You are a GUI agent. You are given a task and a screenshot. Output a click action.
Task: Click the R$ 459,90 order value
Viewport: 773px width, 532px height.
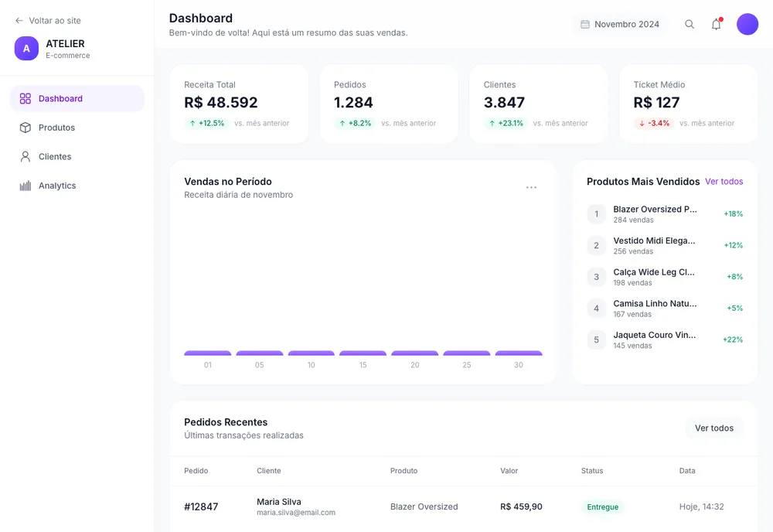point(521,506)
